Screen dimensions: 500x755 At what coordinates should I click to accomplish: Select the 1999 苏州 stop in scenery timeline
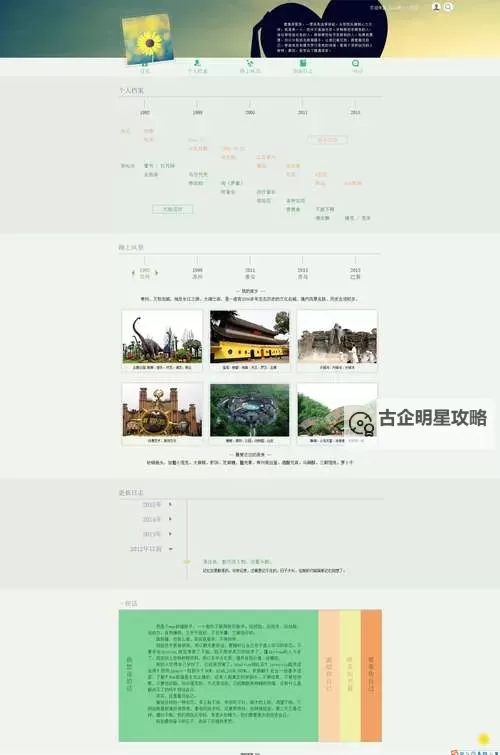click(197, 273)
